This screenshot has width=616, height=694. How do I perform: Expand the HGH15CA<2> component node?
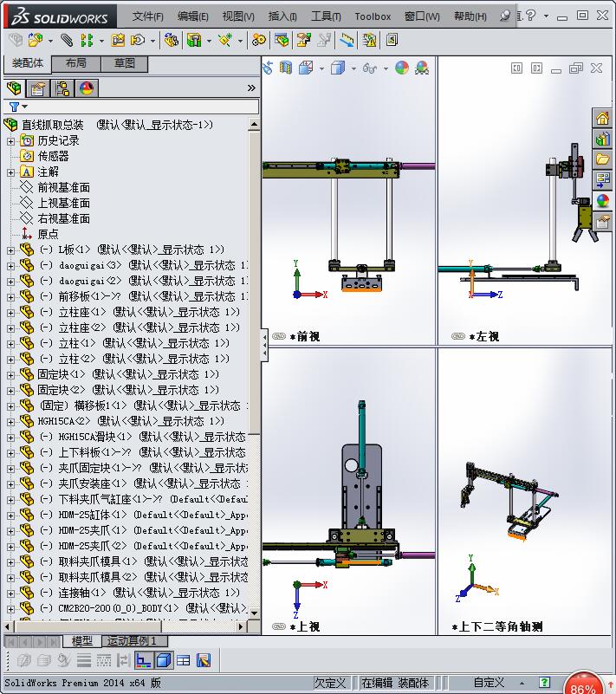[10, 422]
